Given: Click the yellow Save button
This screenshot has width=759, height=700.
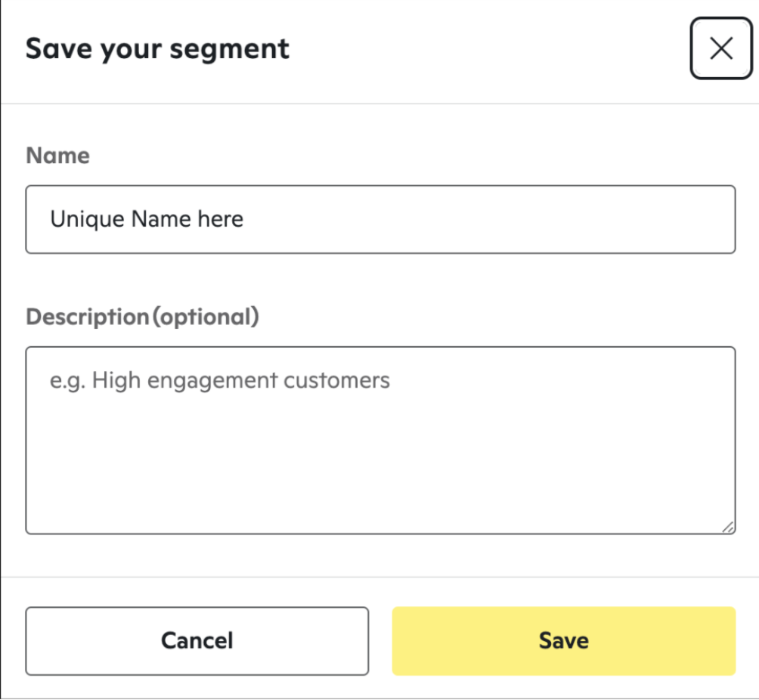Looking at the screenshot, I should [x=562, y=640].
